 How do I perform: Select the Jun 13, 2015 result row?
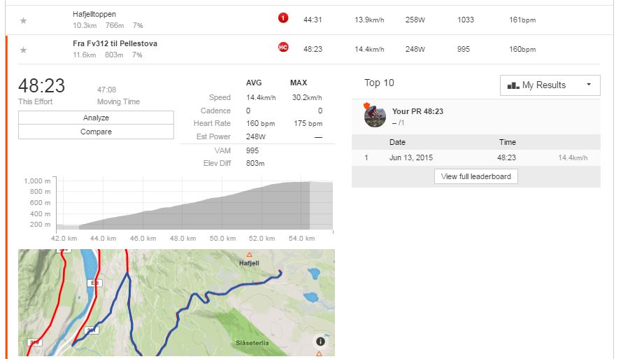click(476, 158)
